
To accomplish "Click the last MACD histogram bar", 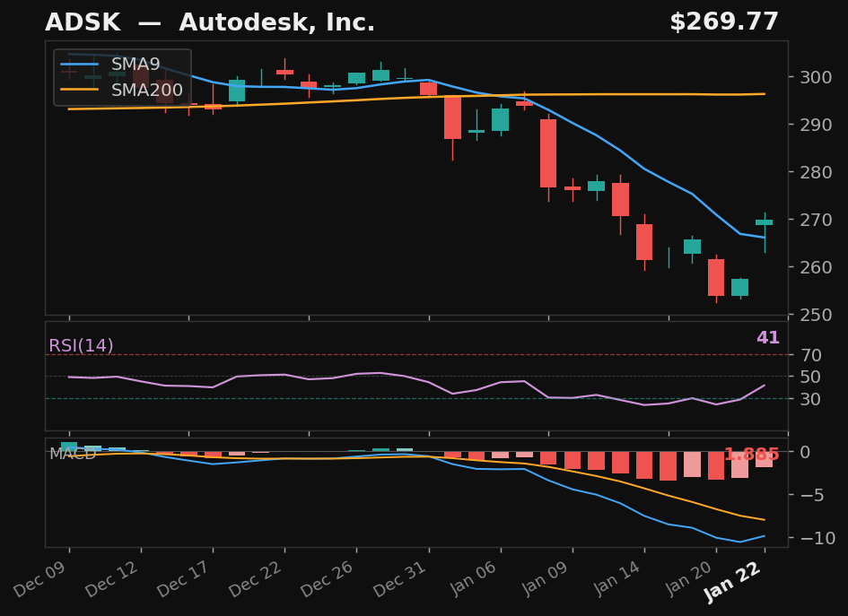I will click(x=765, y=459).
